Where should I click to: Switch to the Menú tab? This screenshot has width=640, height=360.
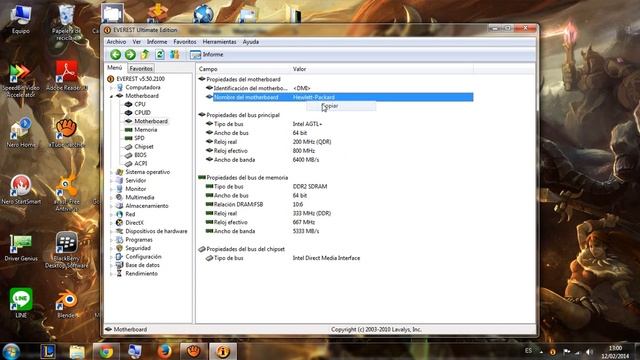click(115, 68)
